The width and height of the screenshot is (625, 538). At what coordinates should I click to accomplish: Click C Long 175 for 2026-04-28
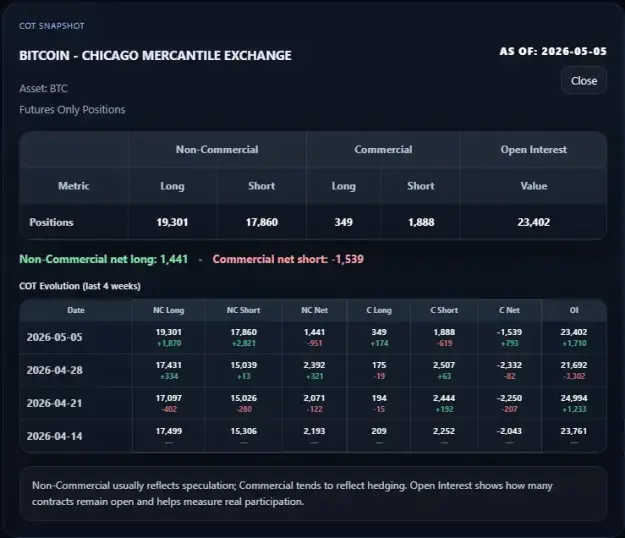(379, 365)
